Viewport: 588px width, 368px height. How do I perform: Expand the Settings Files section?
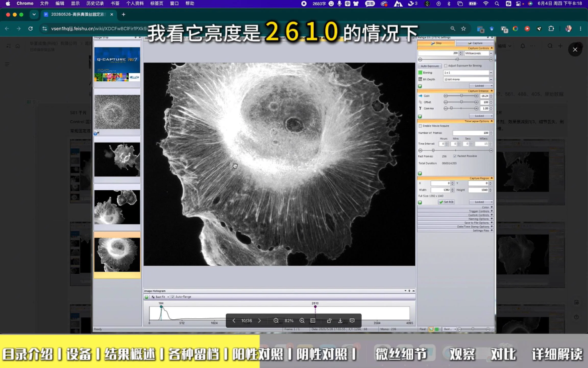pyautogui.click(x=455, y=231)
